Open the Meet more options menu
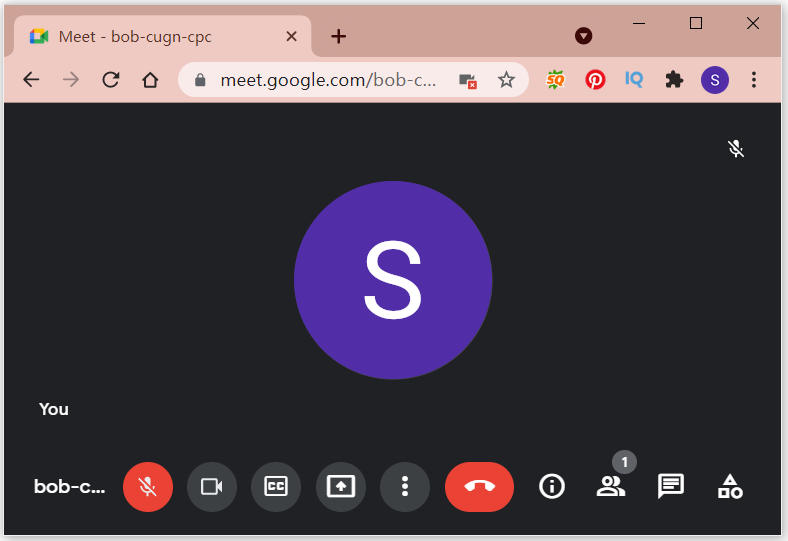 pyautogui.click(x=405, y=487)
